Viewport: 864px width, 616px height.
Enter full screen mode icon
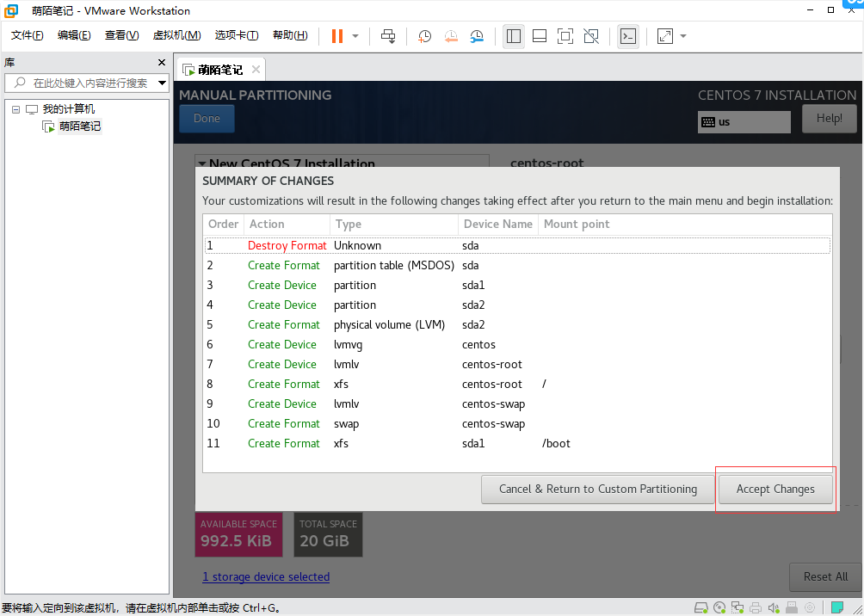point(565,36)
